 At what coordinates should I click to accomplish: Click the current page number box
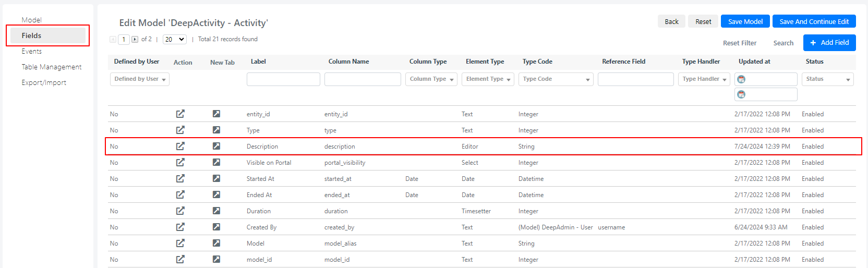click(124, 39)
